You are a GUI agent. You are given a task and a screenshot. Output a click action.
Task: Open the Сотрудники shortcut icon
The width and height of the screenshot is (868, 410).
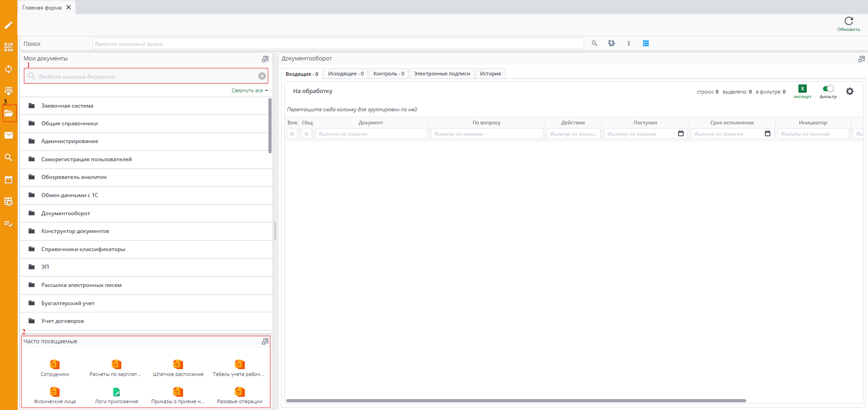[55, 365]
